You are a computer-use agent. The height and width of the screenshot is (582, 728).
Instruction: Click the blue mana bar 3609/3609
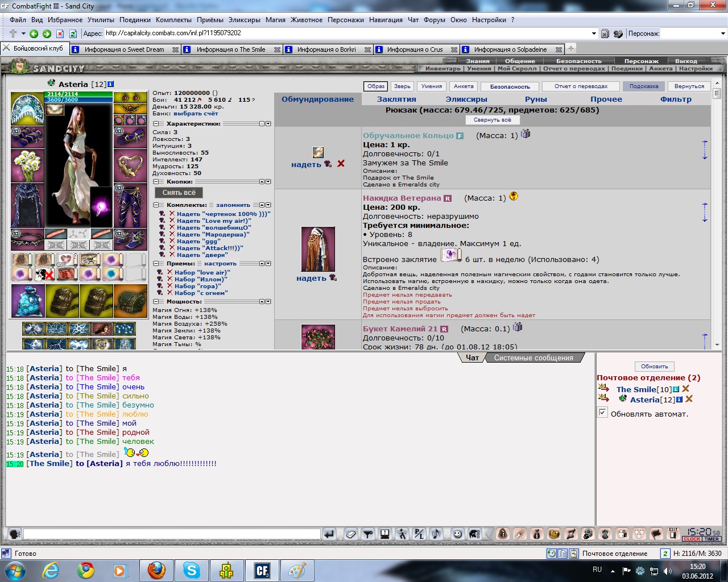coord(78,99)
